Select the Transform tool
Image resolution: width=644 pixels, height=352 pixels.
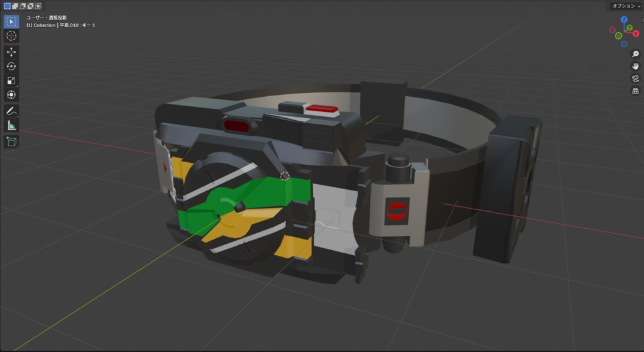[x=11, y=95]
